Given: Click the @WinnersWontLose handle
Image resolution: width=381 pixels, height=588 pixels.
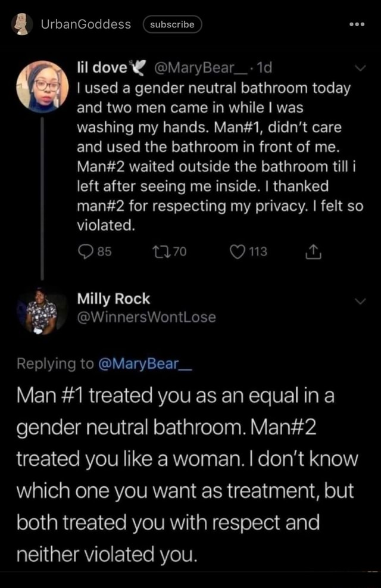Looking at the screenshot, I should pyautogui.click(x=146, y=318).
